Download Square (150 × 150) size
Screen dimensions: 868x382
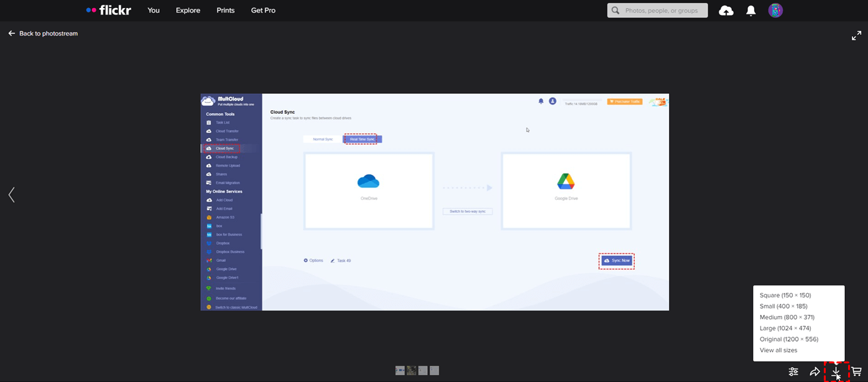tap(785, 296)
